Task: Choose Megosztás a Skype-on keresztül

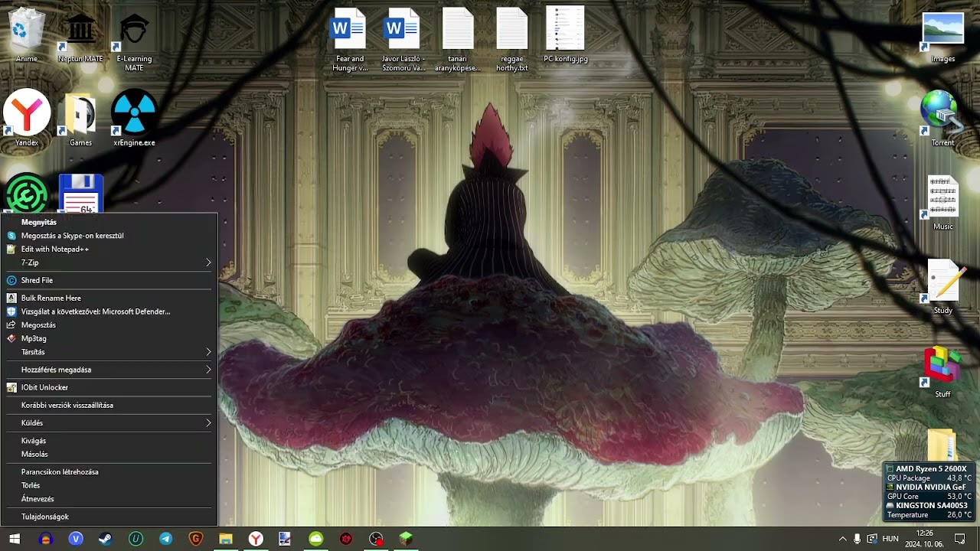Action: pyautogui.click(x=109, y=236)
